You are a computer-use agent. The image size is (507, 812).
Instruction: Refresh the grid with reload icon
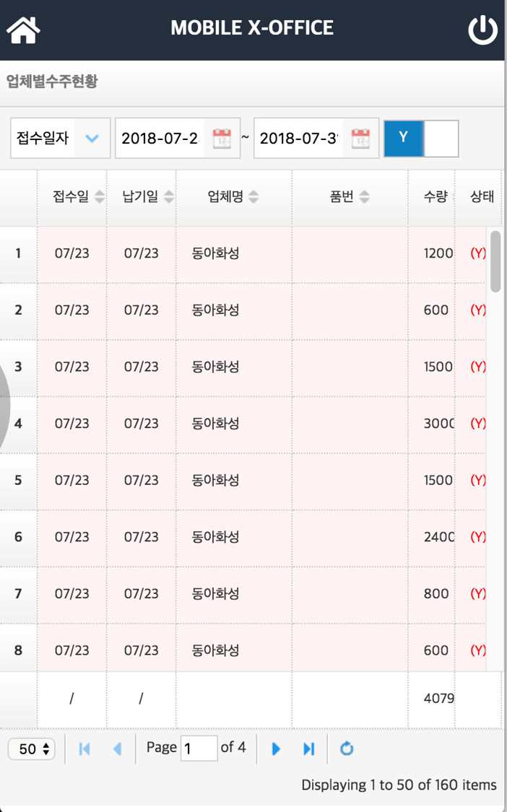click(346, 748)
